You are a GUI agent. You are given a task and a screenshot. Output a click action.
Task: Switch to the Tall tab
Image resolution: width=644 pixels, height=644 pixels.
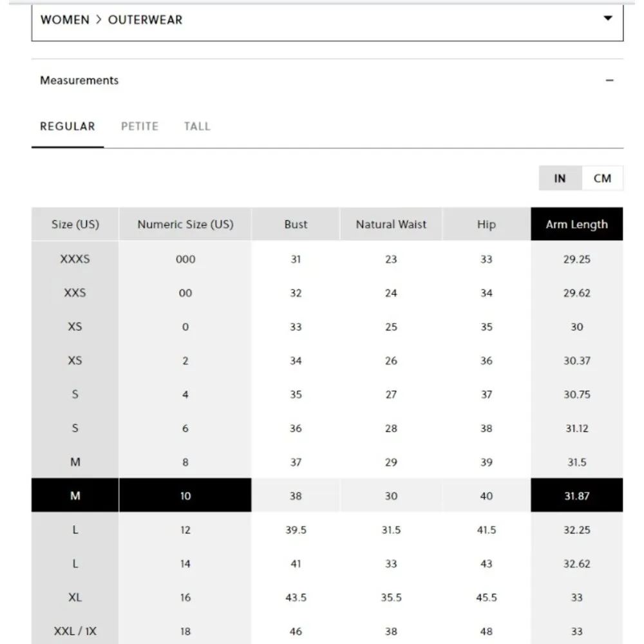(x=197, y=126)
